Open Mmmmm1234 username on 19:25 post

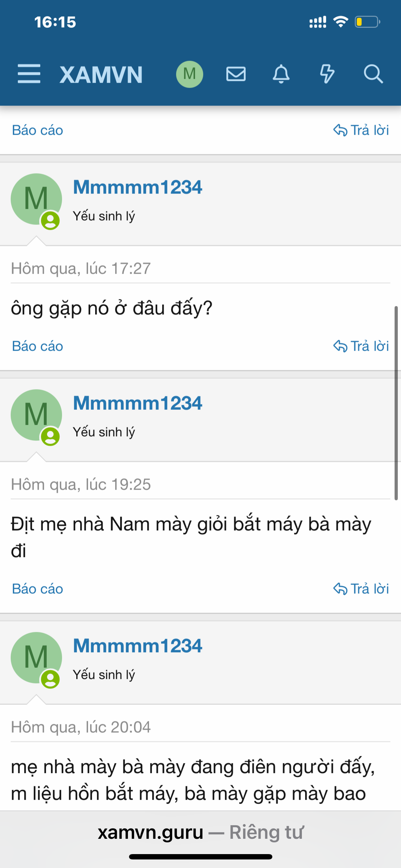pyautogui.click(x=138, y=403)
